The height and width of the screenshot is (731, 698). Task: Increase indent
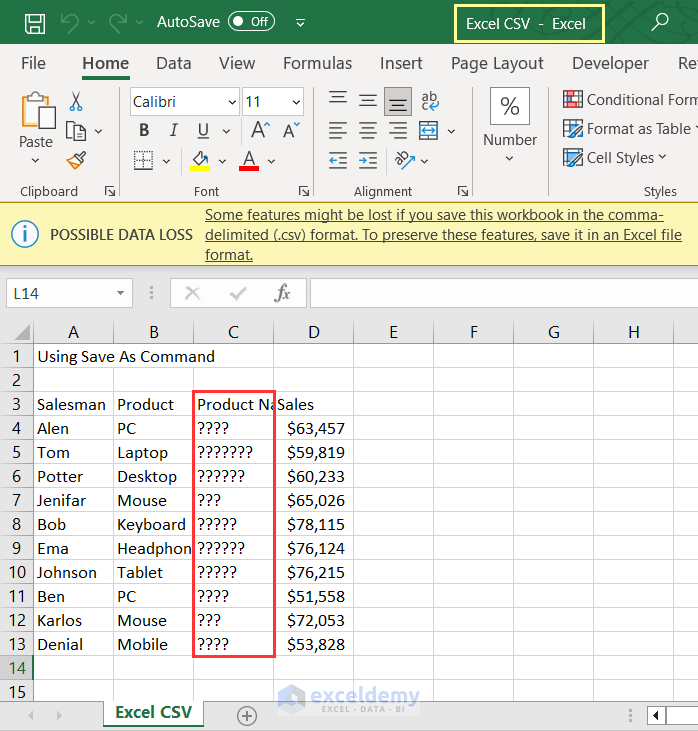click(x=368, y=161)
